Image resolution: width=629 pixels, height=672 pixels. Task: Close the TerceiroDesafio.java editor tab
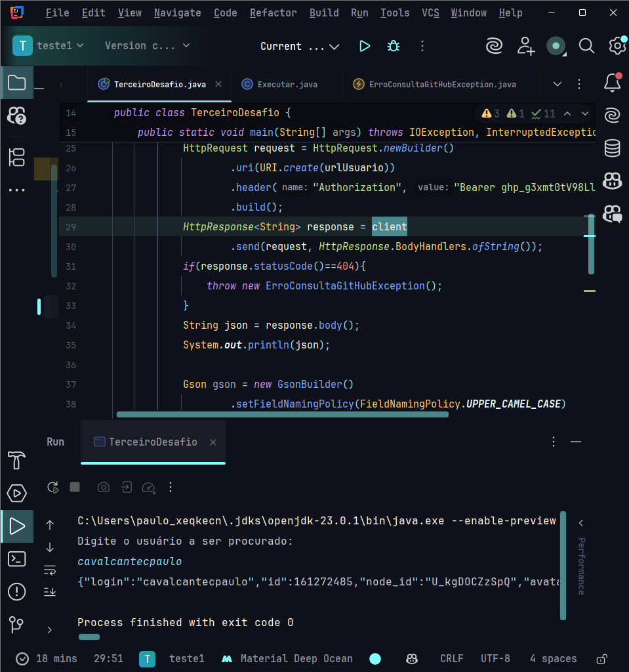[218, 84]
